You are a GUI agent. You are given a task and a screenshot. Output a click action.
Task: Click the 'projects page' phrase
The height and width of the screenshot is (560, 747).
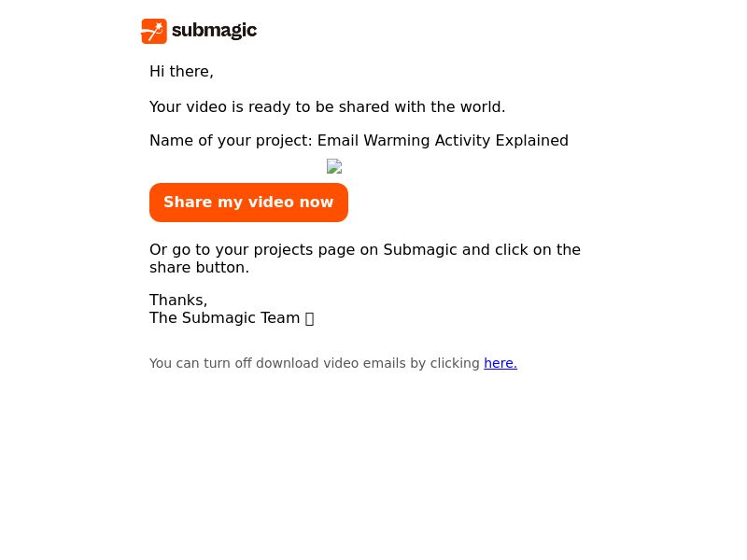pos(307,250)
